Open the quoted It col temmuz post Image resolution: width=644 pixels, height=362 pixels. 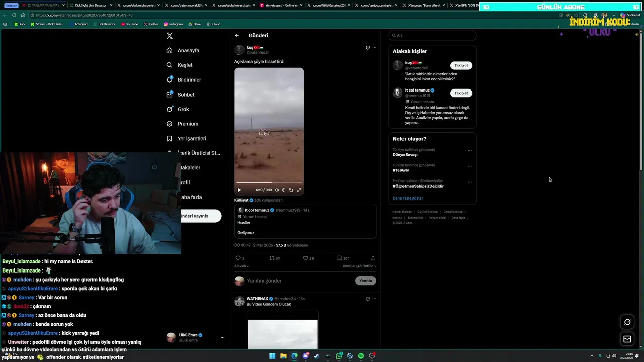(x=305, y=221)
